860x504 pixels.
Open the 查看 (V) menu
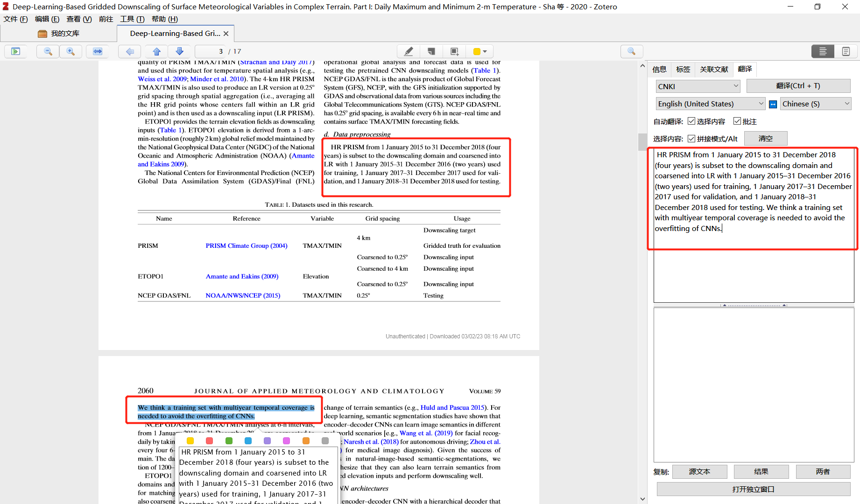click(79, 19)
